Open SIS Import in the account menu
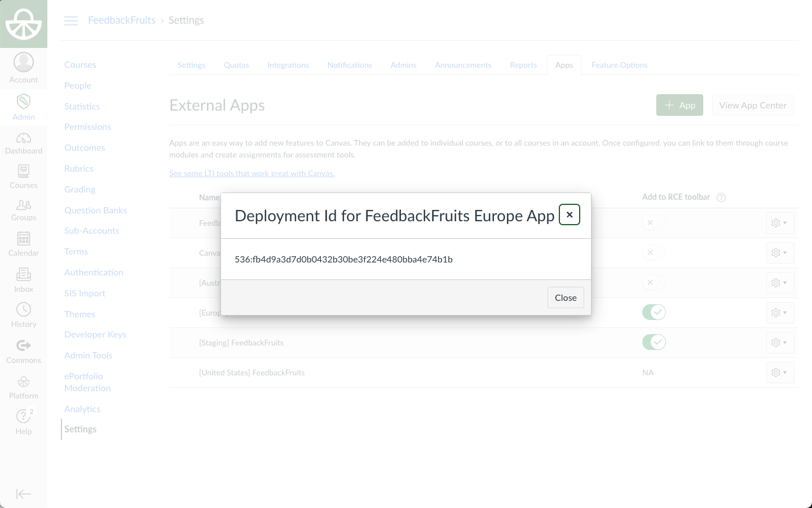The image size is (812, 508). pos(85,294)
